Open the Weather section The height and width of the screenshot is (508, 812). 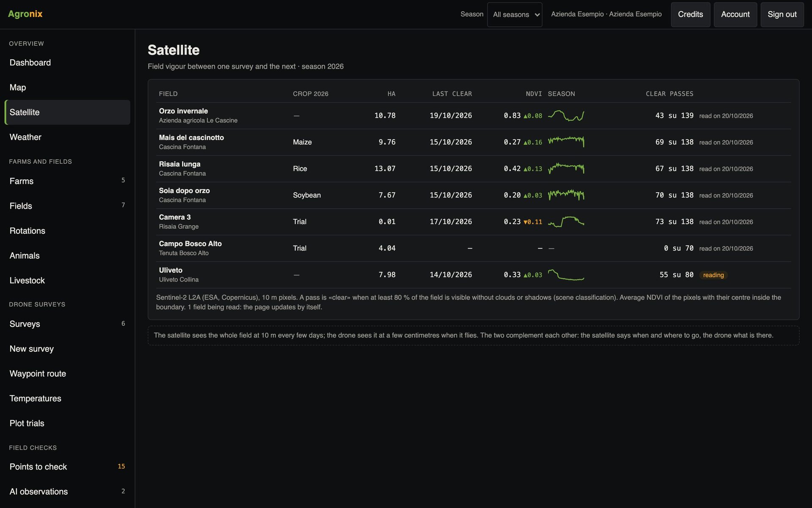pyautogui.click(x=67, y=137)
